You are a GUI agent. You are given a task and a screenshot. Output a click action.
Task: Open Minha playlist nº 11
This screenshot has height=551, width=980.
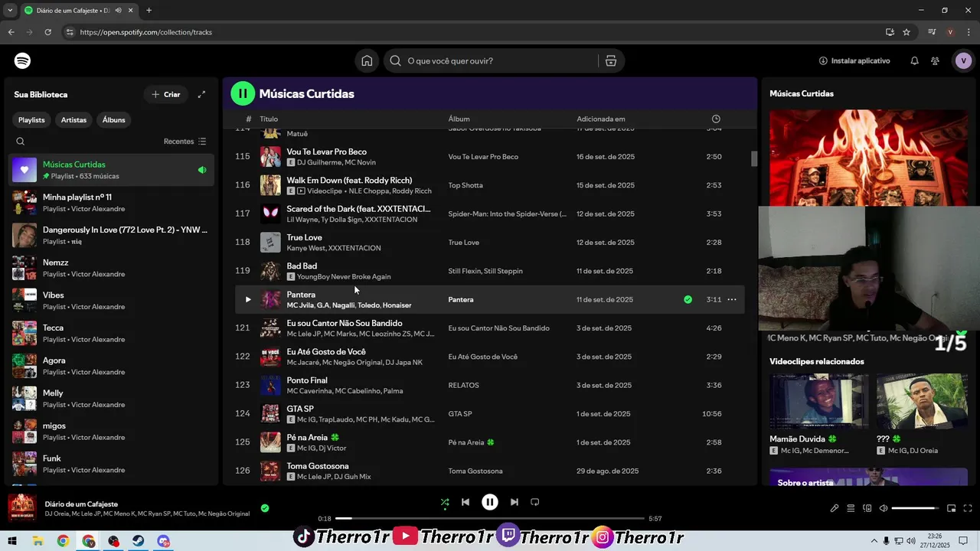pyautogui.click(x=109, y=203)
